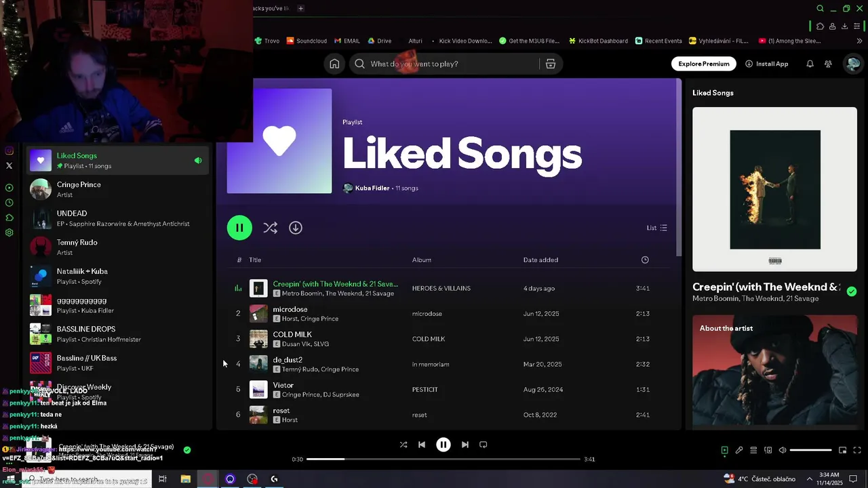
Task: Sort by the Album column header
Action: click(x=422, y=260)
